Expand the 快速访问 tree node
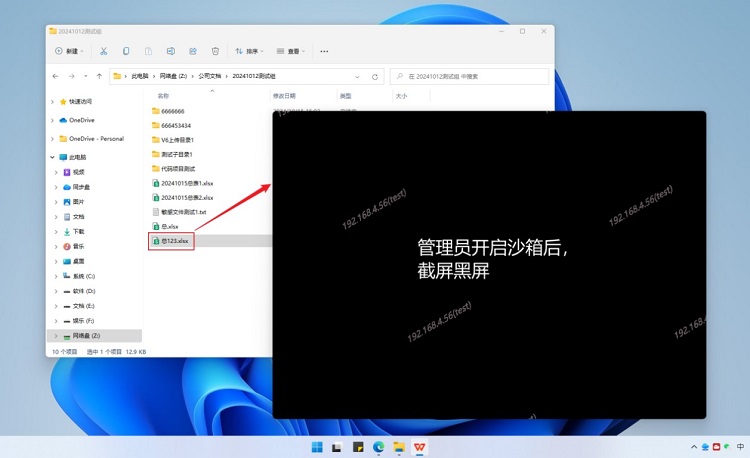The image size is (750, 458). point(52,102)
